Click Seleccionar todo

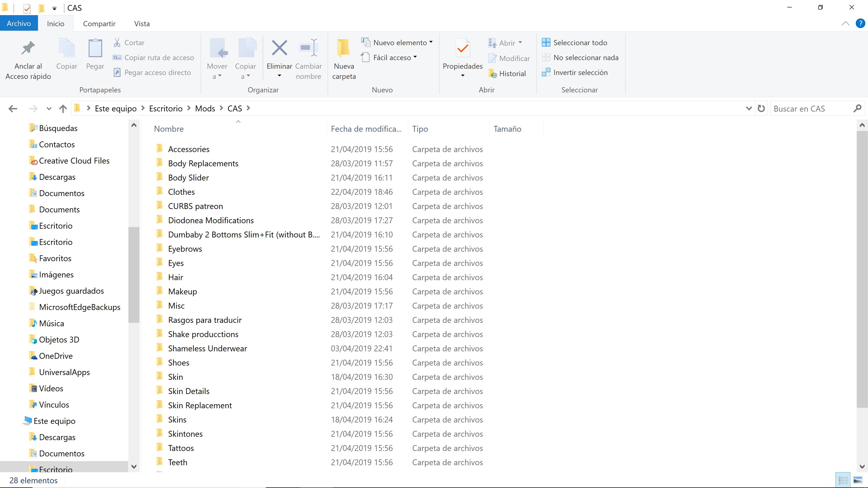click(575, 43)
